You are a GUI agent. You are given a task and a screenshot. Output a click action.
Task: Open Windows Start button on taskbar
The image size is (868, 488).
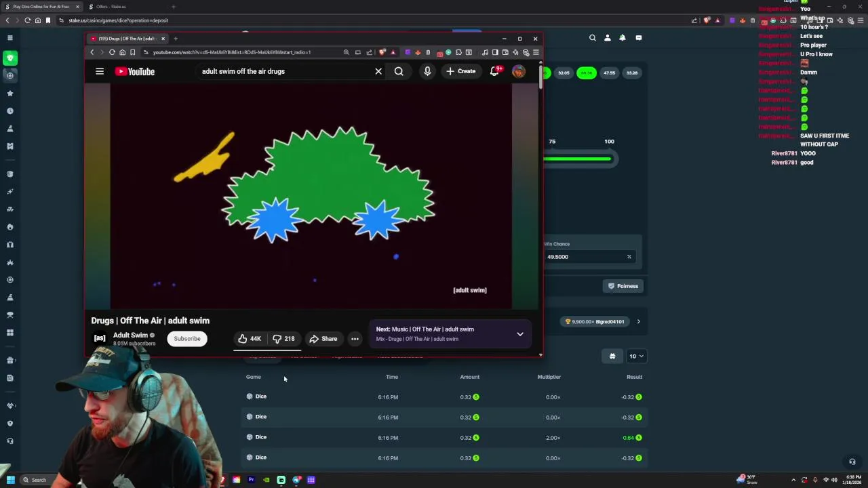(10, 480)
